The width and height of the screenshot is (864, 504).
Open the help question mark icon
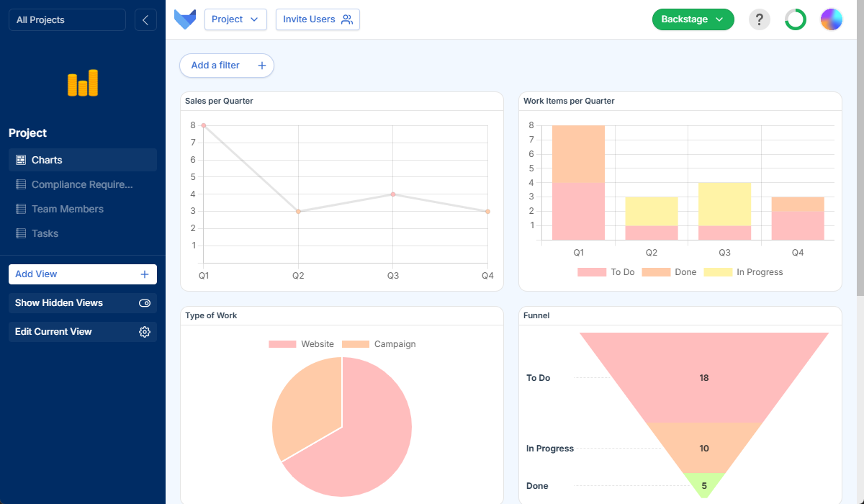[759, 19]
